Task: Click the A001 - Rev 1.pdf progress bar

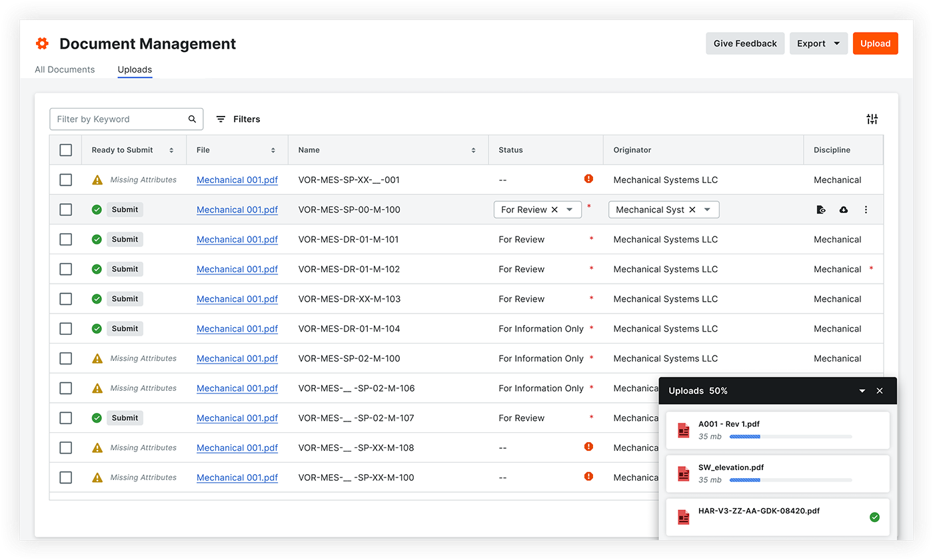Action: click(x=790, y=437)
